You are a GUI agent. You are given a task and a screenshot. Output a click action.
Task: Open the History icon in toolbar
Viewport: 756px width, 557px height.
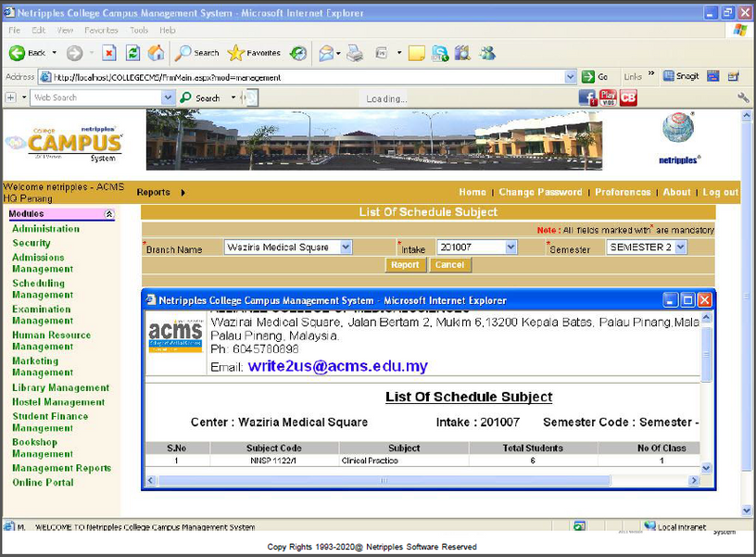coord(298,53)
